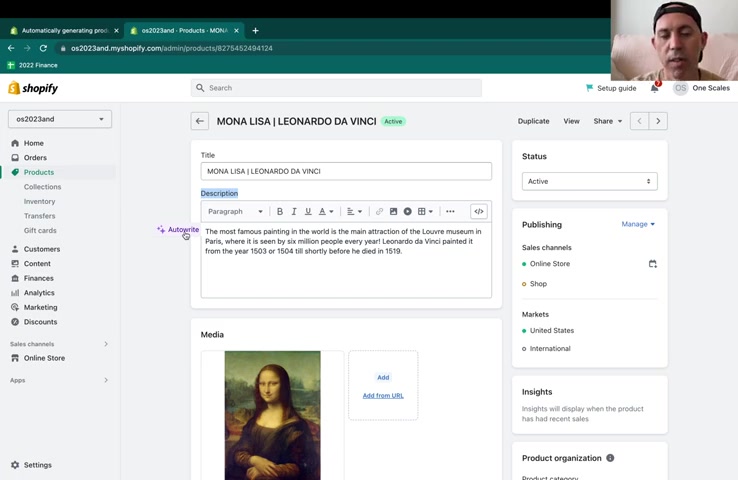The height and width of the screenshot is (480, 738).
Task: Select the Mona Lisa media thumbnail
Action: tap(273, 416)
